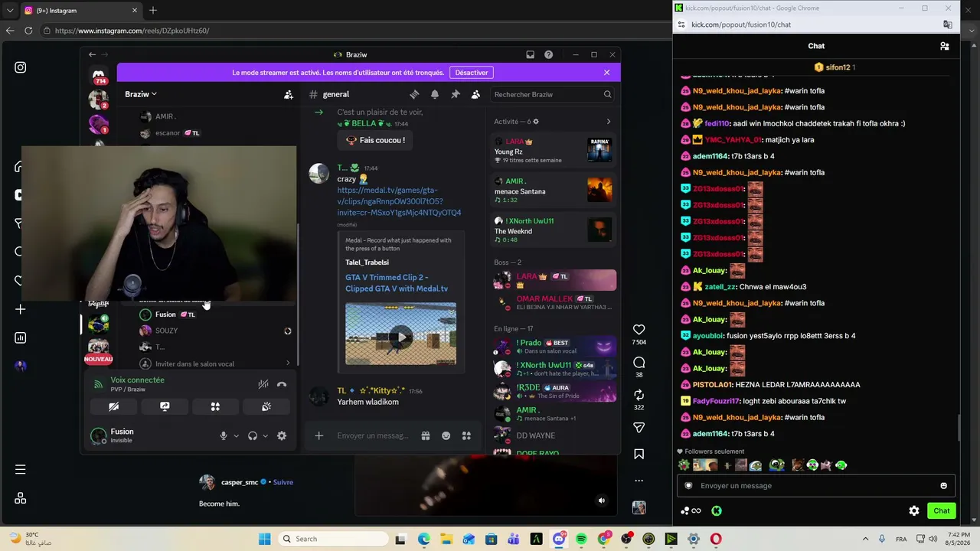Open Instagram hamburger menu in sidebar

[x=21, y=469]
